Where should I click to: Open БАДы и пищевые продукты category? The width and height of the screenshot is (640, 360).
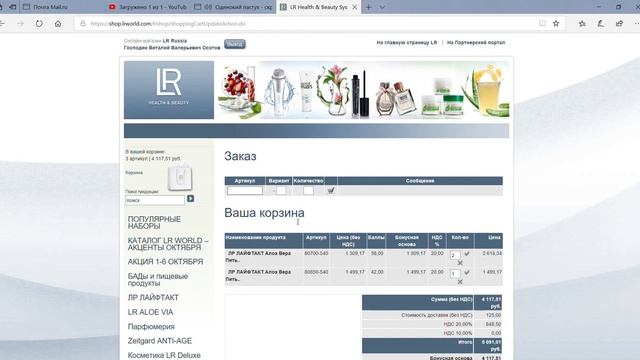(x=158, y=280)
